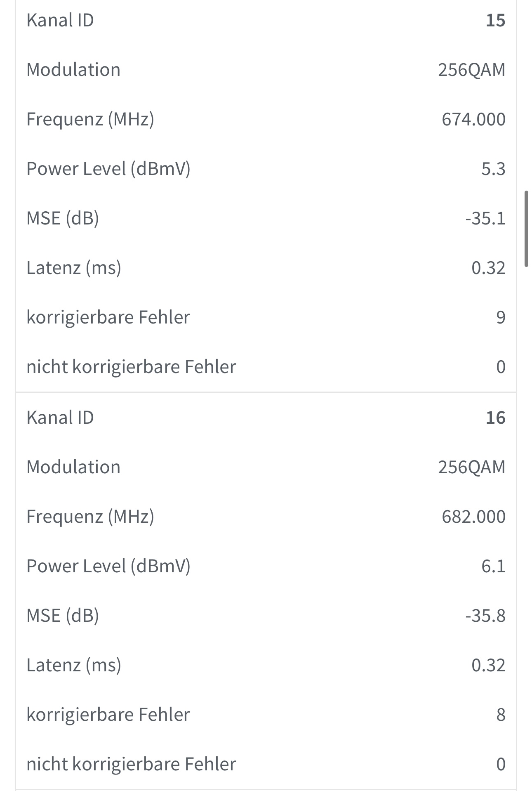Click channel 16's Latenz value 0.32
The height and width of the screenshot is (791, 532).
tap(488, 665)
